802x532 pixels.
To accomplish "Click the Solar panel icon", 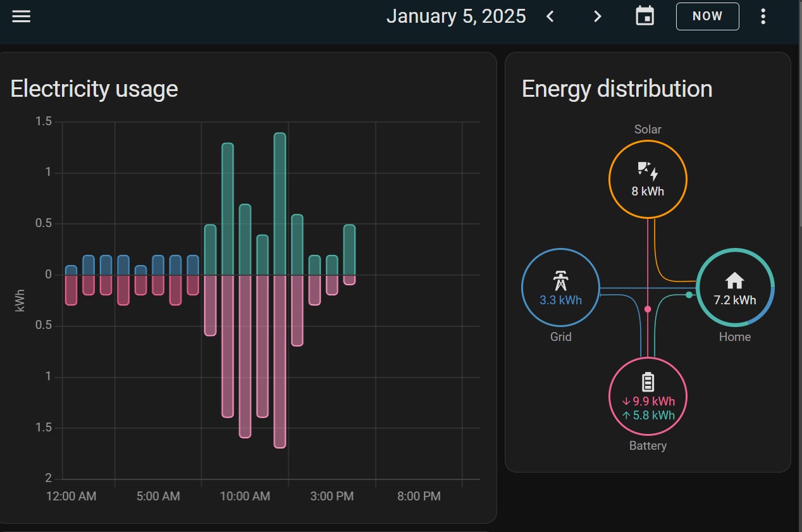I will 648,171.
